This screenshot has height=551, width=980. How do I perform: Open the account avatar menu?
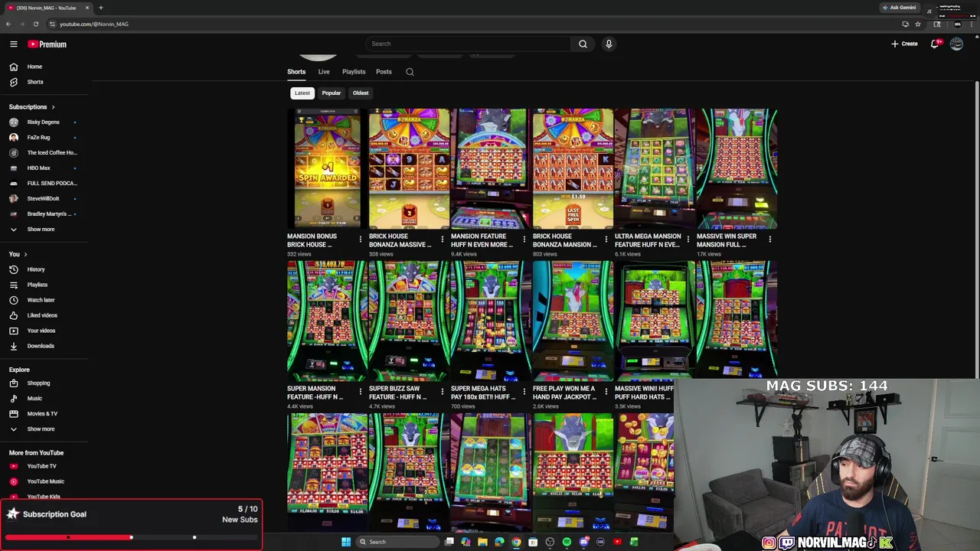tap(956, 44)
